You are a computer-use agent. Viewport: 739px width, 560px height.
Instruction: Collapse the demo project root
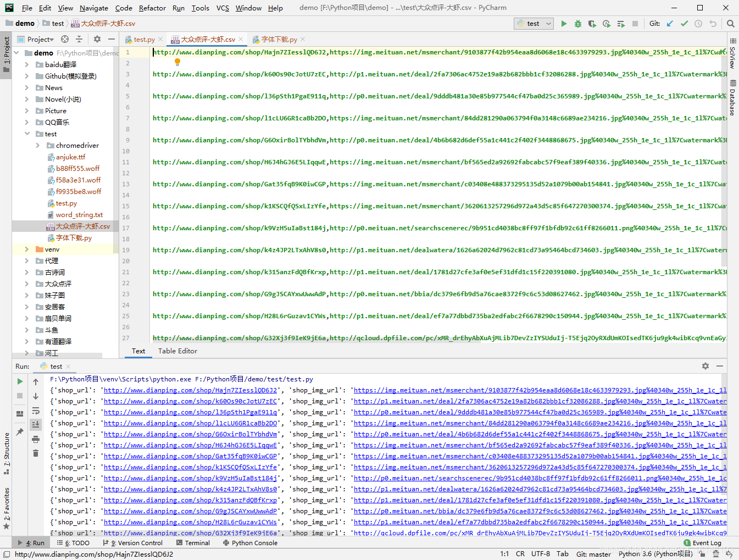[x=16, y=53]
